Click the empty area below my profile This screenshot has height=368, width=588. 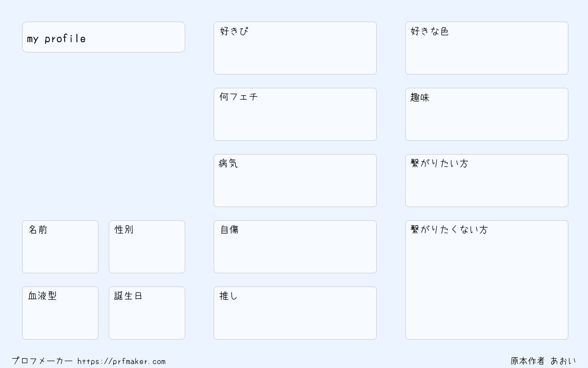(x=103, y=136)
